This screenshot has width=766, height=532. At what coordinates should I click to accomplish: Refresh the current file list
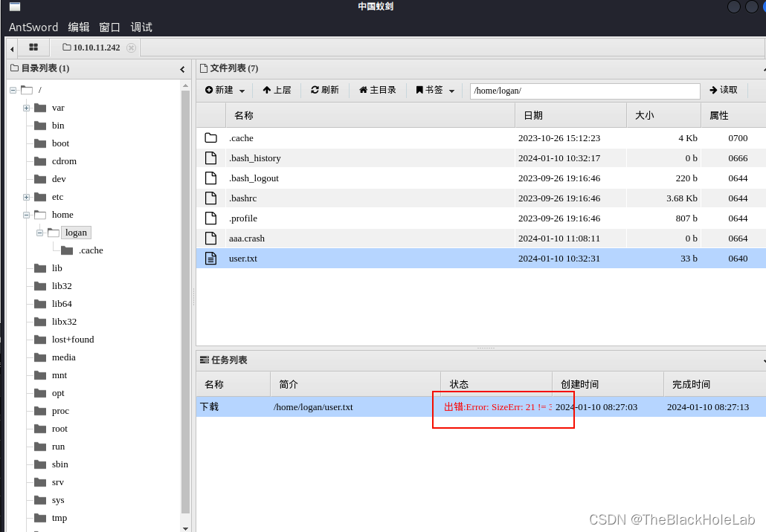click(325, 90)
